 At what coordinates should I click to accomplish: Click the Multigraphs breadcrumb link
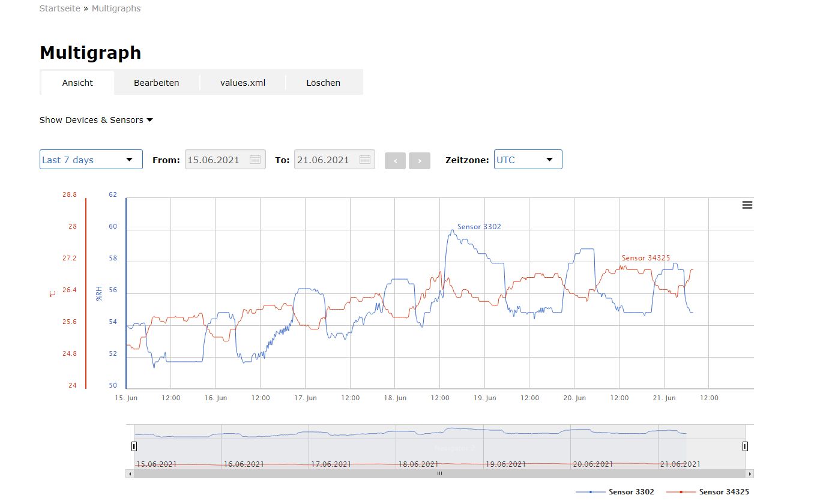click(116, 8)
